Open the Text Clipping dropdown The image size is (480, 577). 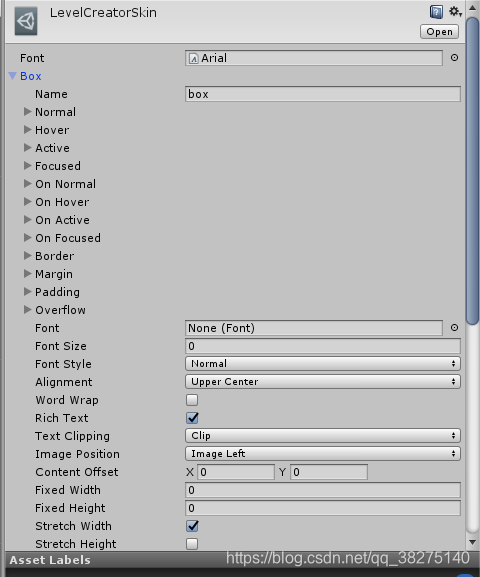323,436
